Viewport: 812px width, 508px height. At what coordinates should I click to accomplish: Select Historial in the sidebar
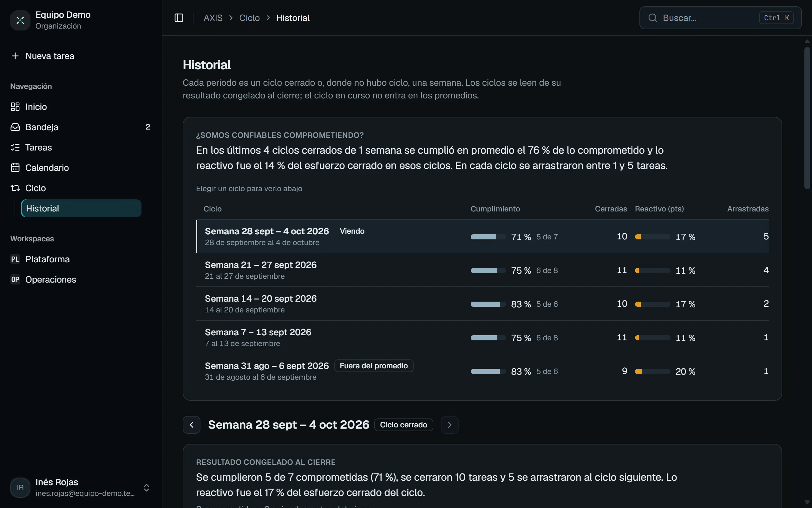(x=81, y=208)
